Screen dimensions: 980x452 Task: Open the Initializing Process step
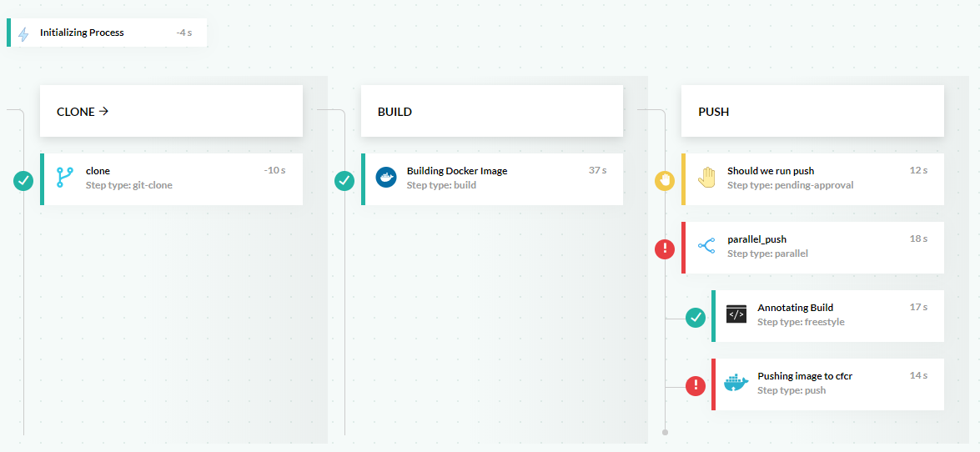(82, 33)
